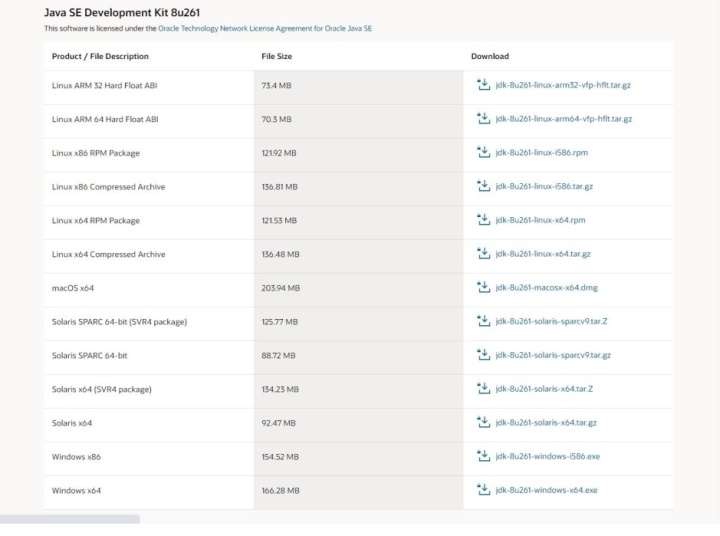Click download icon for solaris-x64.tar.gz
This screenshot has width=720, height=536.
[x=484, y=423]
